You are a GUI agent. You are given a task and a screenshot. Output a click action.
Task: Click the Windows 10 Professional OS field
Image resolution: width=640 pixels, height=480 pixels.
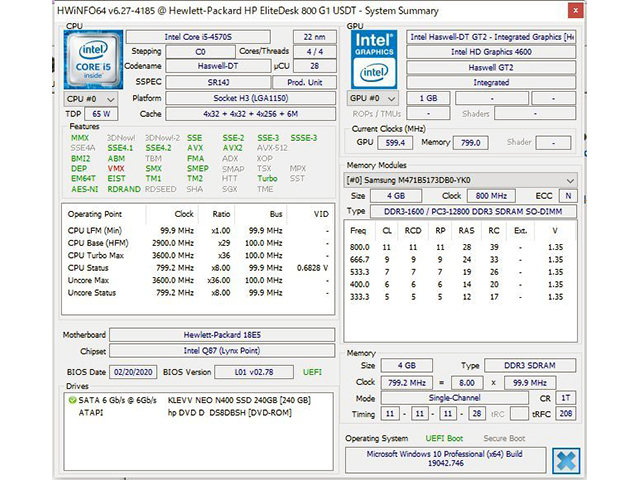point(445,459)
